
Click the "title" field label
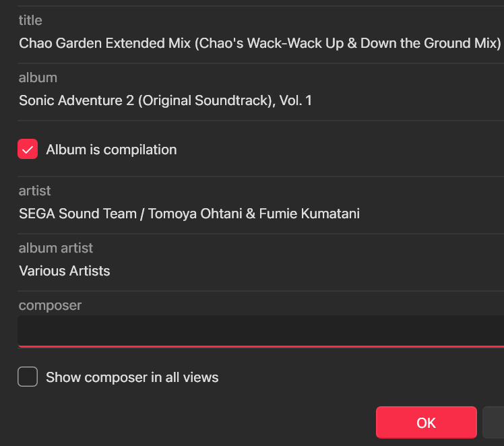[x=30, y=21]
